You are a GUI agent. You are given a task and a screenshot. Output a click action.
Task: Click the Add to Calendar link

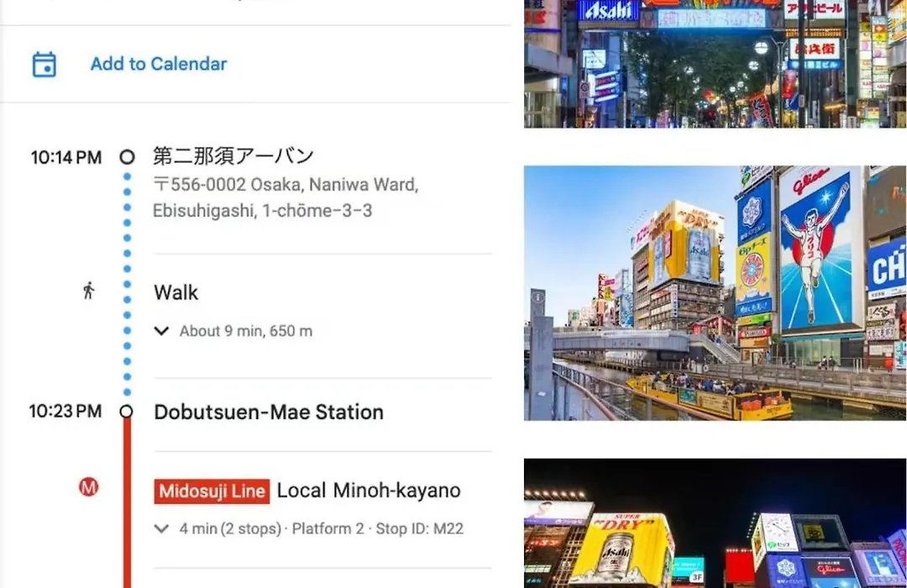[x=159, y=64]
